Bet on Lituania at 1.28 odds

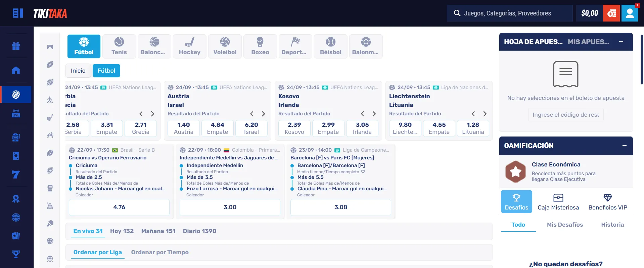pos(473,128)
